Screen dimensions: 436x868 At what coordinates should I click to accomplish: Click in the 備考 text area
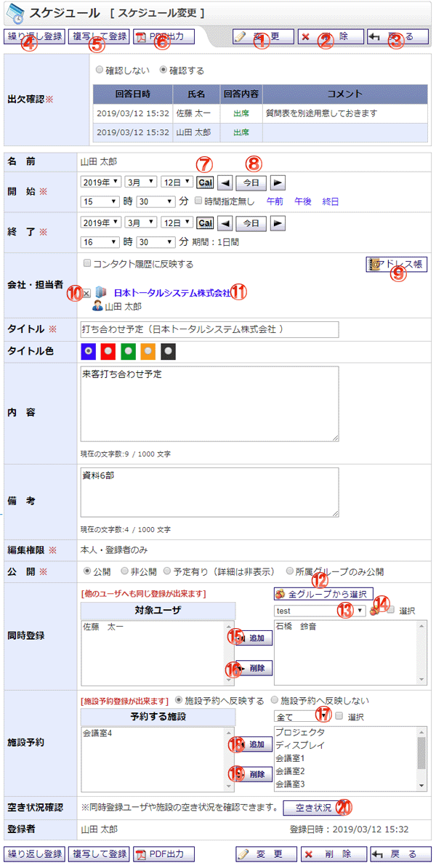pyautogui.click(x=210, y=493)
